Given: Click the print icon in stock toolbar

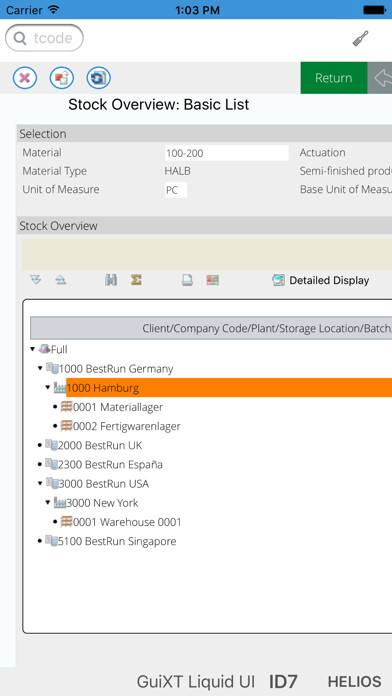Looking at the screenshot, I should (187, 280).
